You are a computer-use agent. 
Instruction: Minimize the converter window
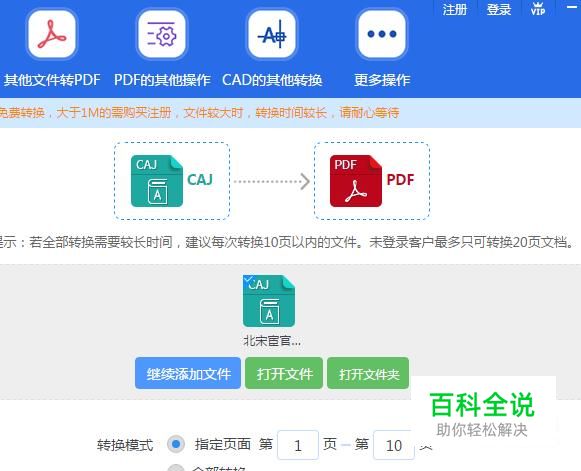pyautogui.click(x=573, y=7)
